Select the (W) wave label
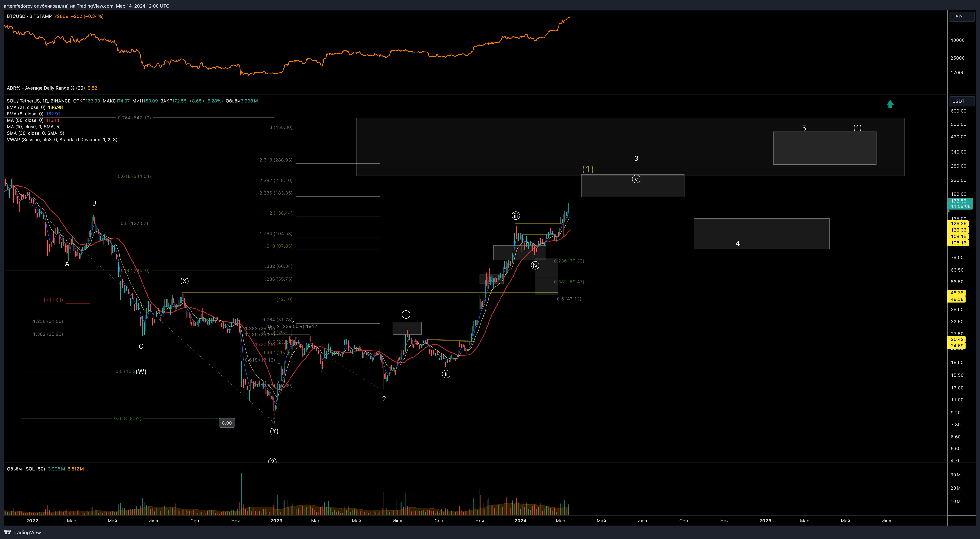The height and width of the screenshot is (539, 980). (141, 371)
